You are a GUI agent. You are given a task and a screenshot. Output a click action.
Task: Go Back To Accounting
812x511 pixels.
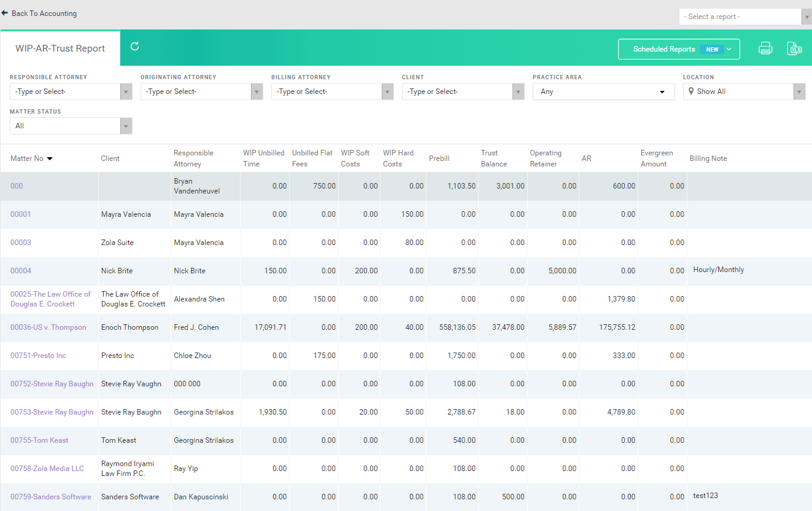coord(44,13)
